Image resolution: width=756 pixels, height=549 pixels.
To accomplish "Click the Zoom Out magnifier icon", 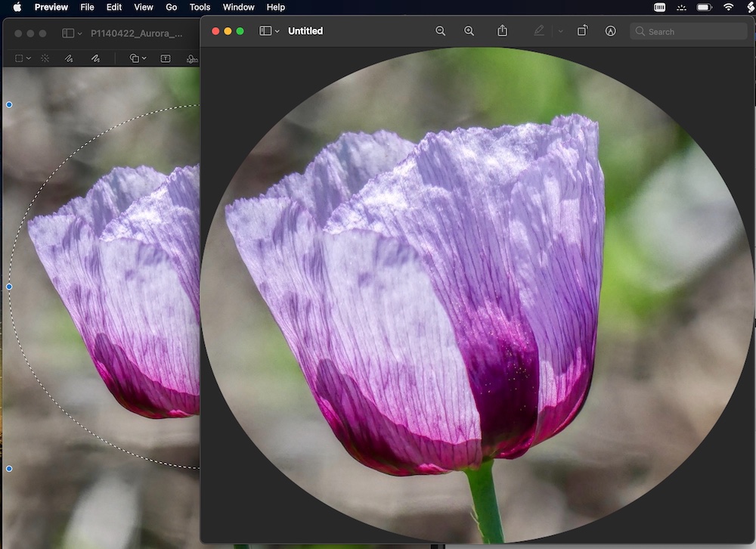I will pos(440,31).
